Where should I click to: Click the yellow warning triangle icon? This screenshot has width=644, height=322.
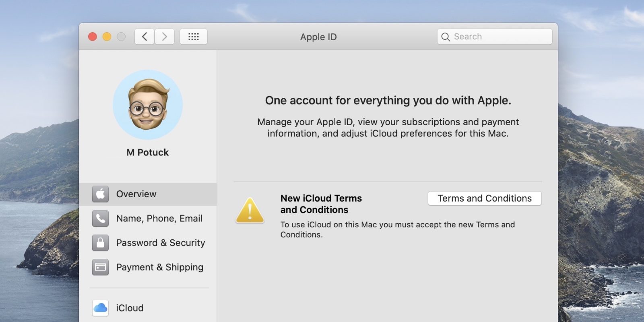(x=250, y=211)
